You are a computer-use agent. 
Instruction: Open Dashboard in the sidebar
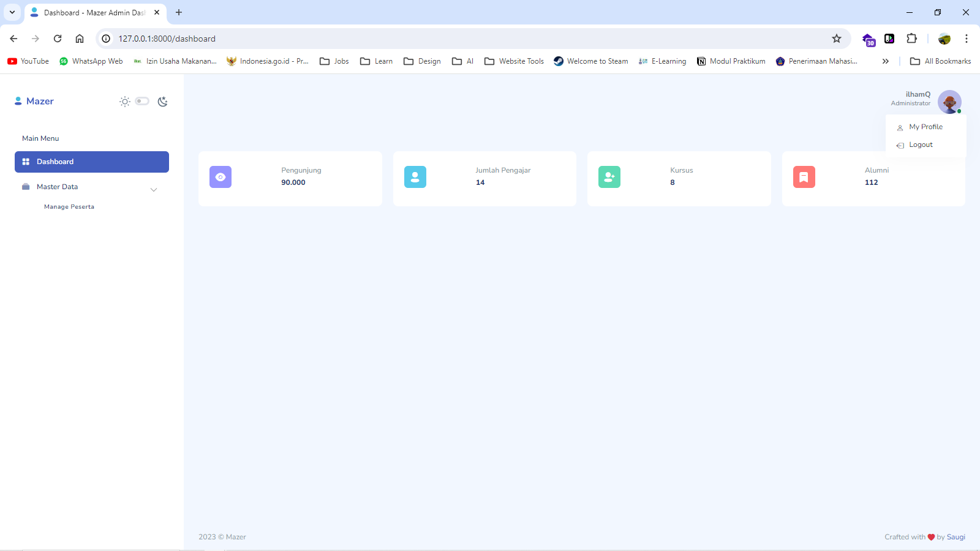pyautogui.click(x=92, y=162)
